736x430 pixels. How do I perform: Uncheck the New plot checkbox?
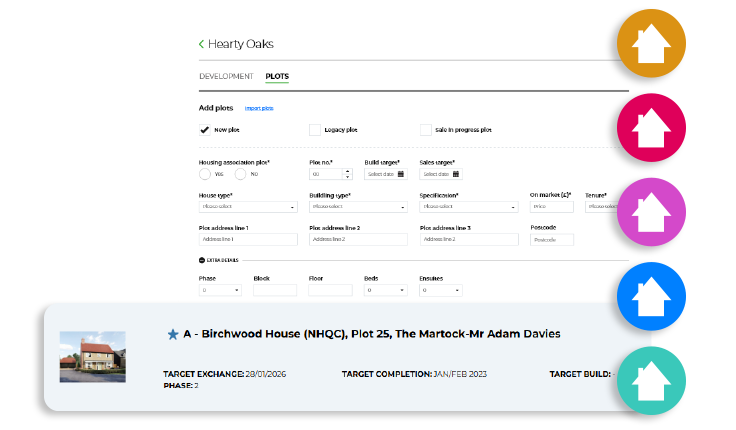[205, 130]
